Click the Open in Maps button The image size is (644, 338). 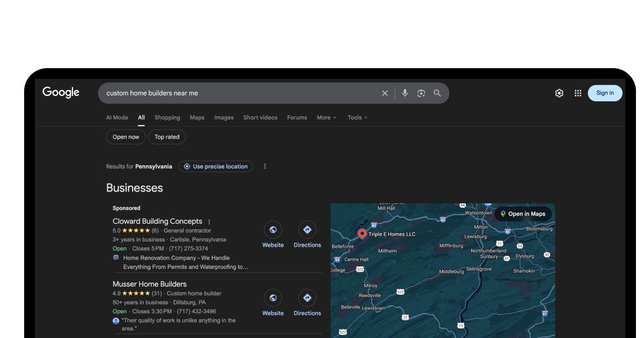pyautogui.click(x=523, y=214)
